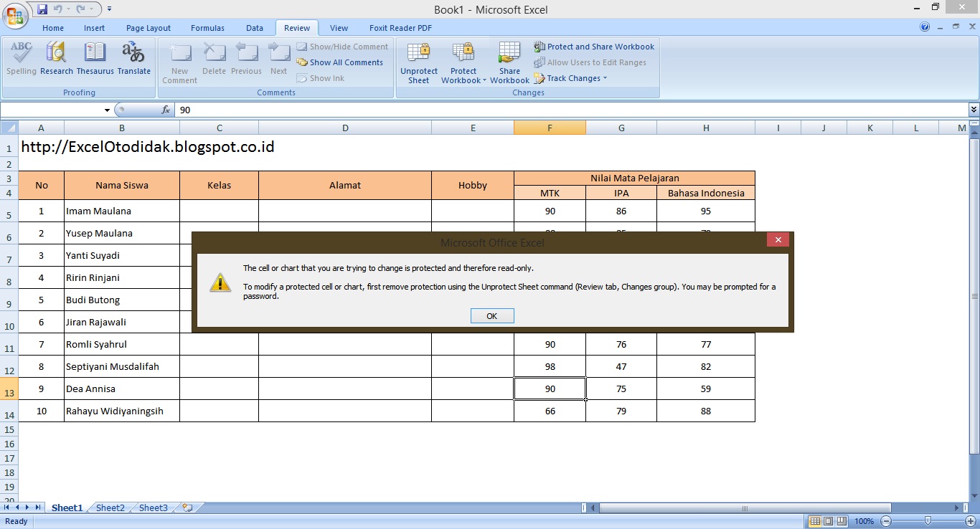Click Allow Users to Edit Ranges
The image size is (980, 529).
click(x=590, y=62)
